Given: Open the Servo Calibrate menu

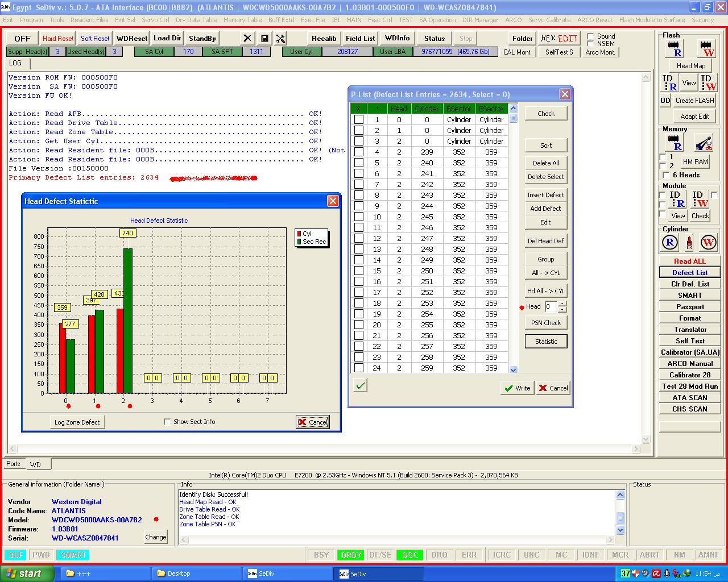Looking at the screenshot, I should 549,20.
